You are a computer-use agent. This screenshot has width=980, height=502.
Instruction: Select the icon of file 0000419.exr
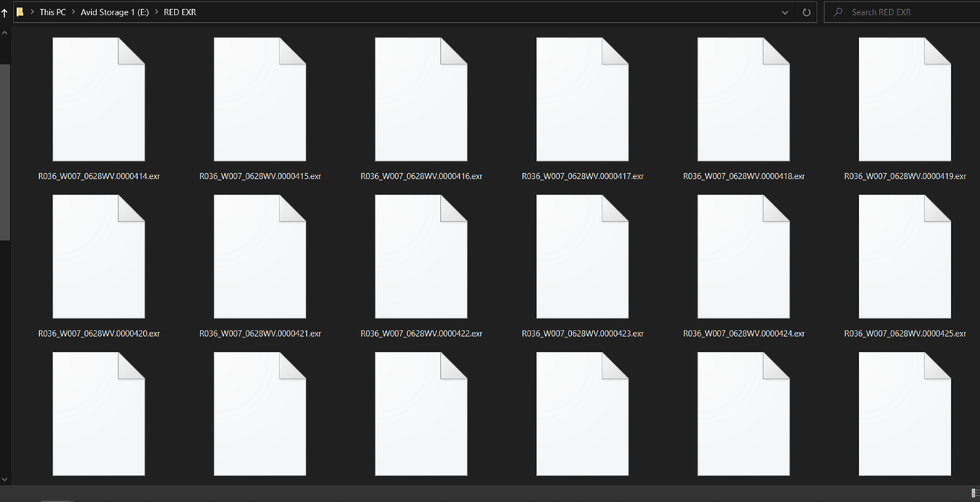pyautogui.click(x=905, y=99)
